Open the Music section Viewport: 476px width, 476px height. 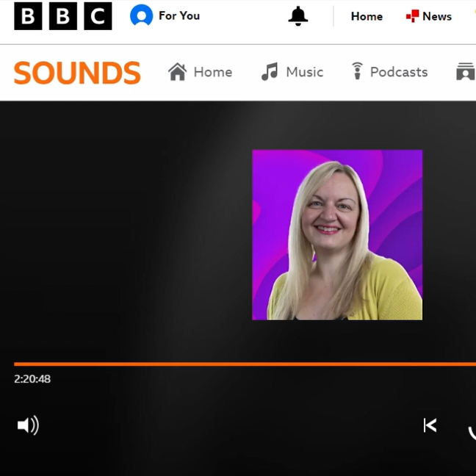point(292,72)
